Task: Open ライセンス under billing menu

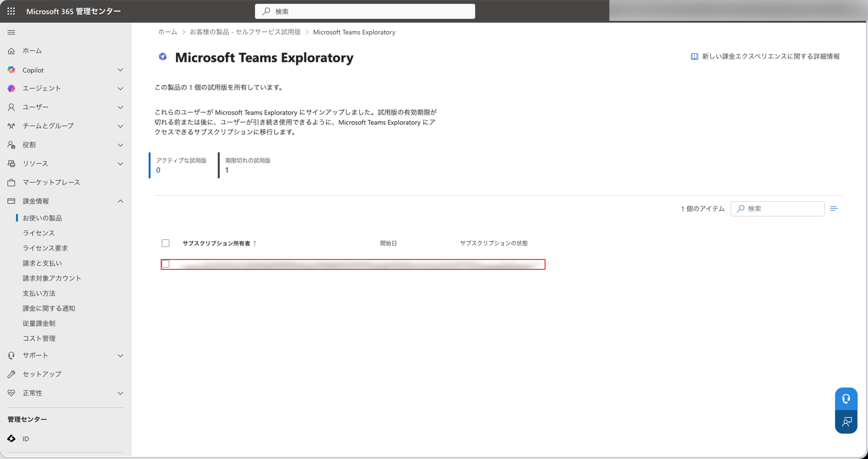Action: 38,233
